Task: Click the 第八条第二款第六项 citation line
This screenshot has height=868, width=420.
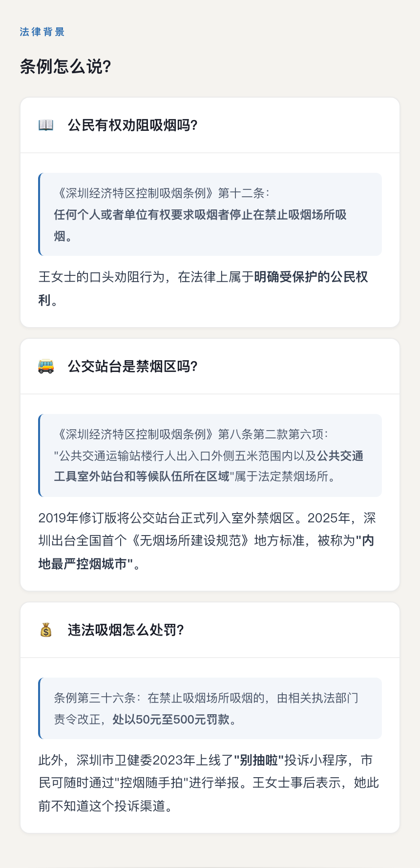Action: pos(191,434)
